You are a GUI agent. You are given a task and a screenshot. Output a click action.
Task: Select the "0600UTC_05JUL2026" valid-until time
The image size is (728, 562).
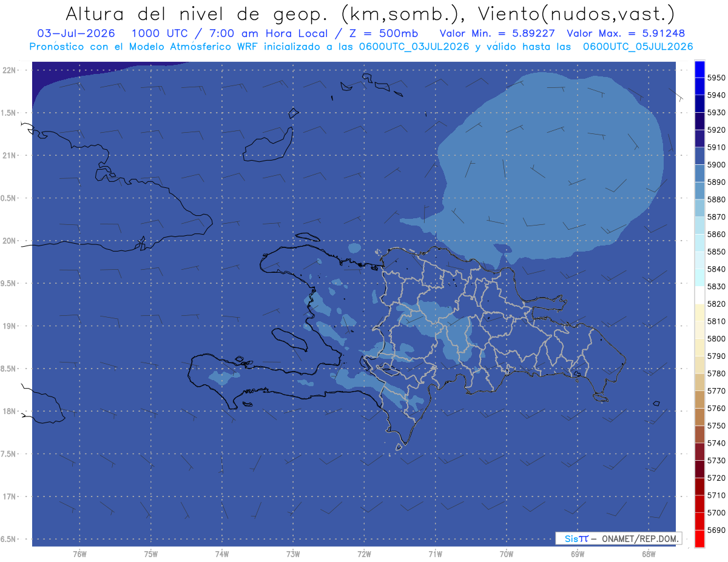click(x=638, y=46)
